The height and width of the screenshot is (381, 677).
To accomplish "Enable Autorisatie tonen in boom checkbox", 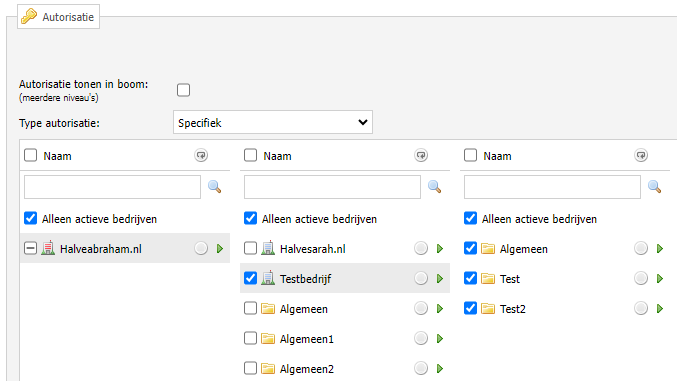I will point(183,90).
